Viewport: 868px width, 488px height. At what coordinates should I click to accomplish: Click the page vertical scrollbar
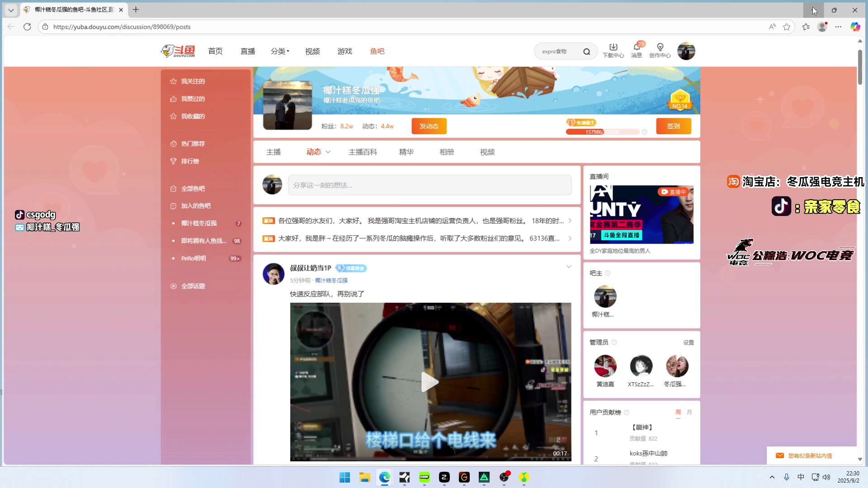pyautogui.click(x=860, y=67)
